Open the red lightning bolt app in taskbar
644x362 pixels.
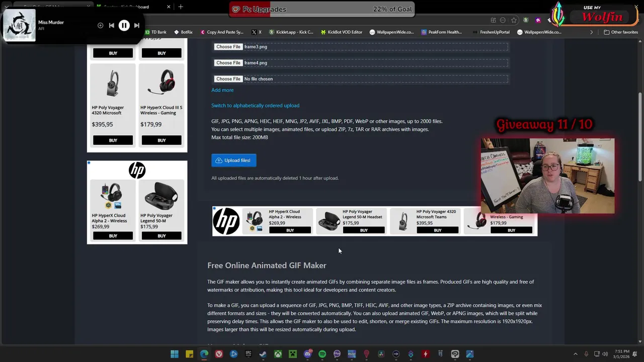coord(426,354)
